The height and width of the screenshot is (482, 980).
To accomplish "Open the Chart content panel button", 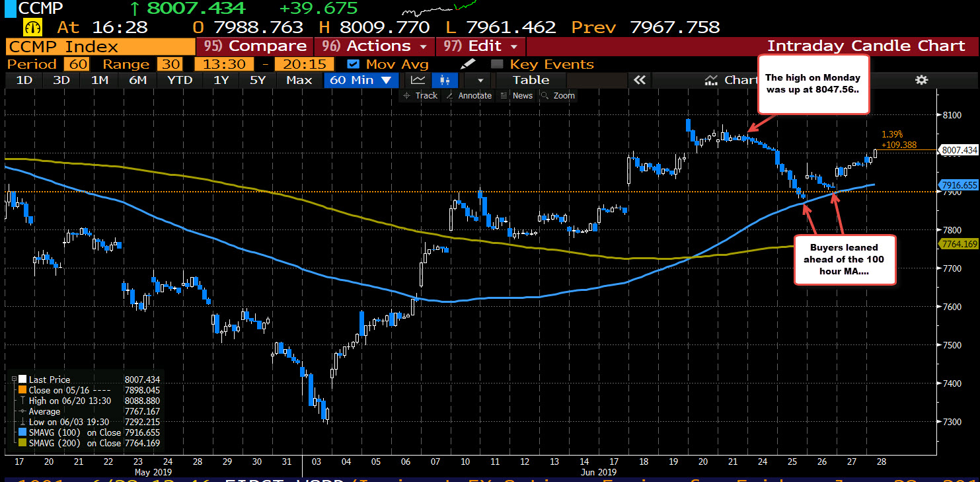I will point(731,80).
